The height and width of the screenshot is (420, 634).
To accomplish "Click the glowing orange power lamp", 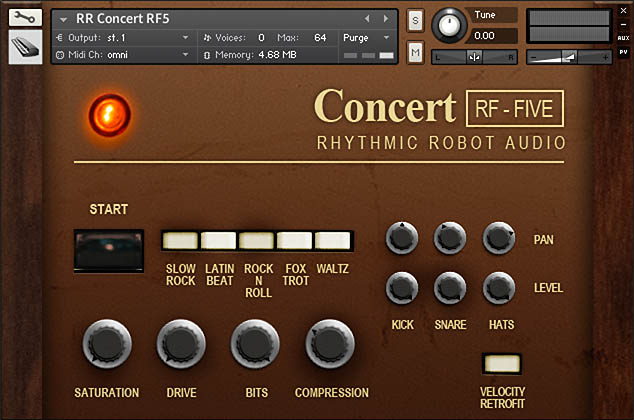I will point(109,115).
